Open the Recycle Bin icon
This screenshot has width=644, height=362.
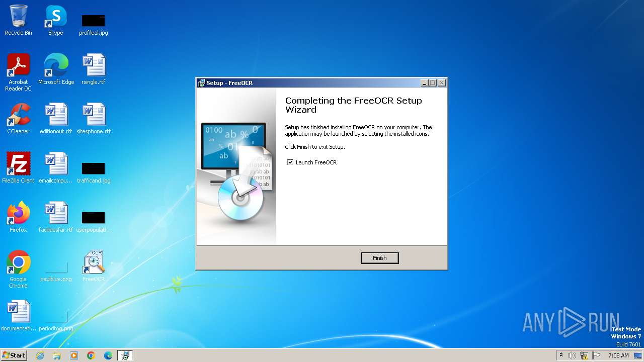(x=18, y=21)
